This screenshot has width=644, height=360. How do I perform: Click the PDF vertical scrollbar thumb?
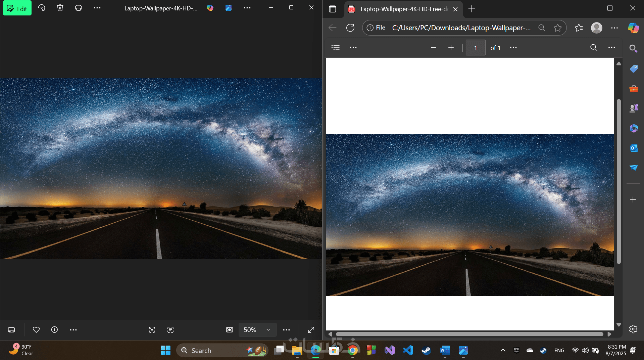pyautogui.click(x=619, y=181)
